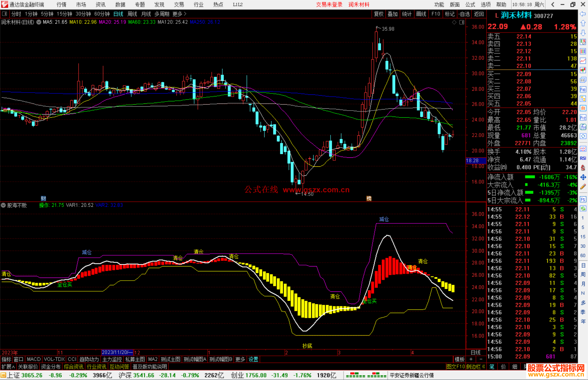
Task: Click the four-way move arrows icon
Action: point(583,177)
